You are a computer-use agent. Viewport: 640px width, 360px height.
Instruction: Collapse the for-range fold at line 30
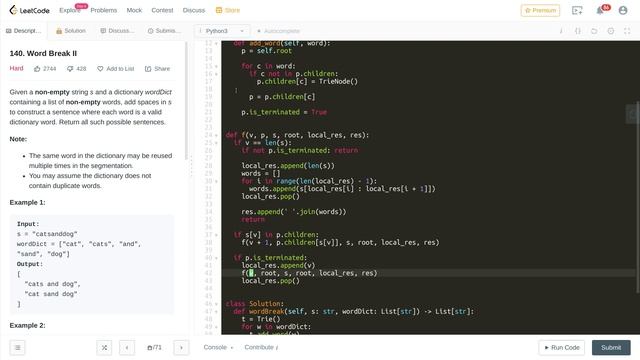click(216, 181)
